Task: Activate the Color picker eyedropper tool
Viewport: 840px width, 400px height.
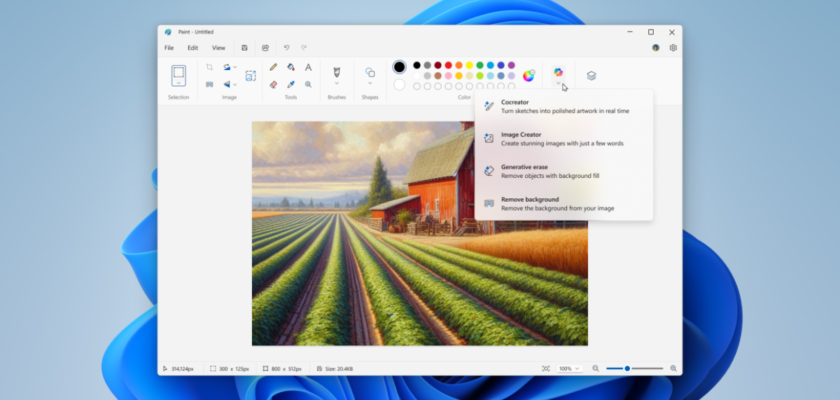Action: 291,84
